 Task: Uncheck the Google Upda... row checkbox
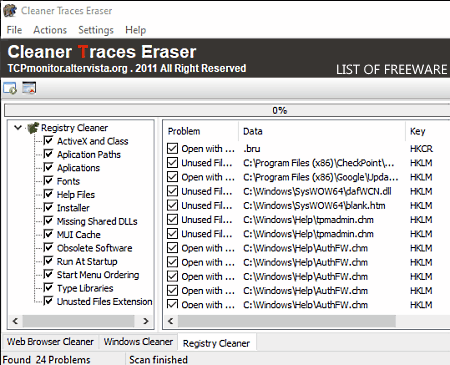[x=172, y=177]
